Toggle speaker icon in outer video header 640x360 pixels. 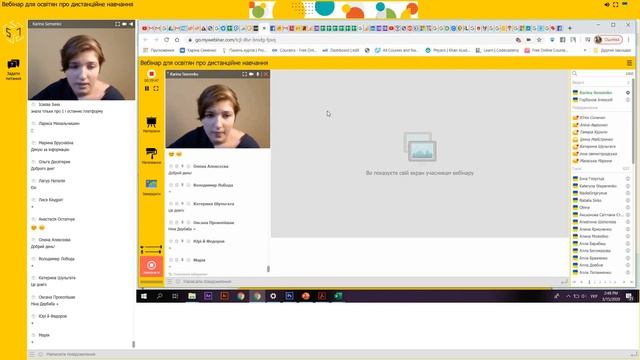point(131,24)
